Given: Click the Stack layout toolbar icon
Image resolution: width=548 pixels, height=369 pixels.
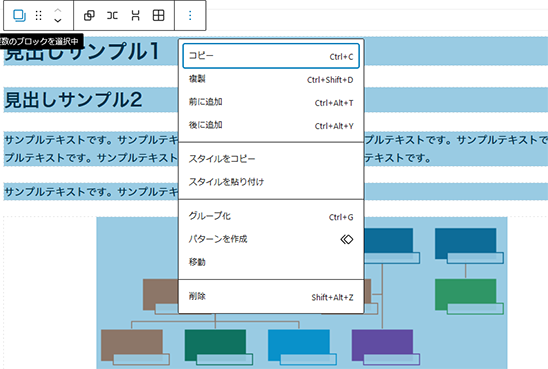Looking at the screenshot, I should coord(135,15).
